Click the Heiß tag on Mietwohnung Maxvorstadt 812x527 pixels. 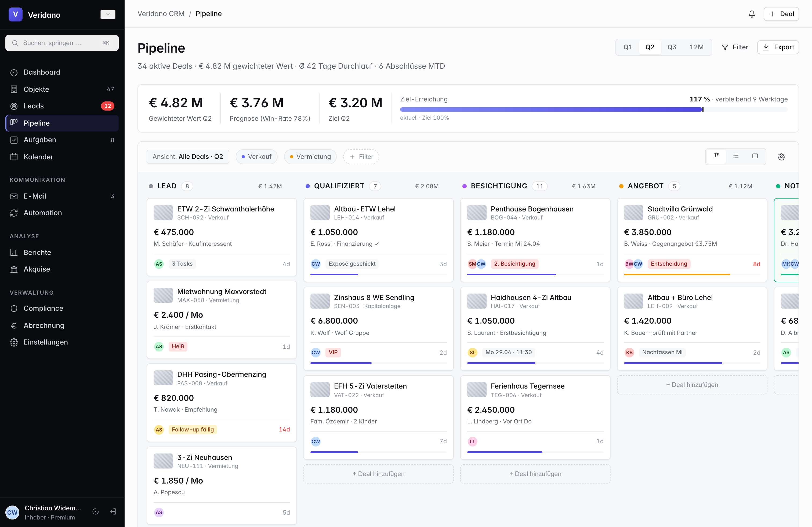pos(178,346)
